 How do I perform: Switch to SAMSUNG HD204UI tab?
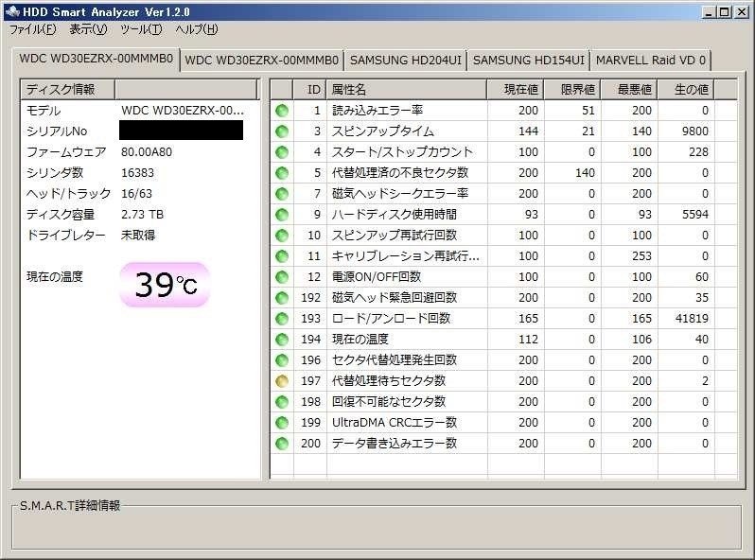click(x=406, y=61)
